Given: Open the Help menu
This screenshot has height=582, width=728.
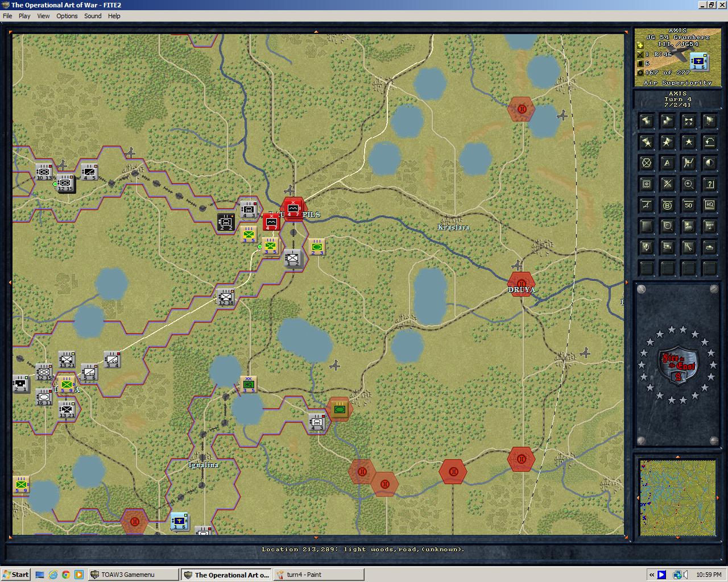Looking at the screenshot, I should pos(114,16).
